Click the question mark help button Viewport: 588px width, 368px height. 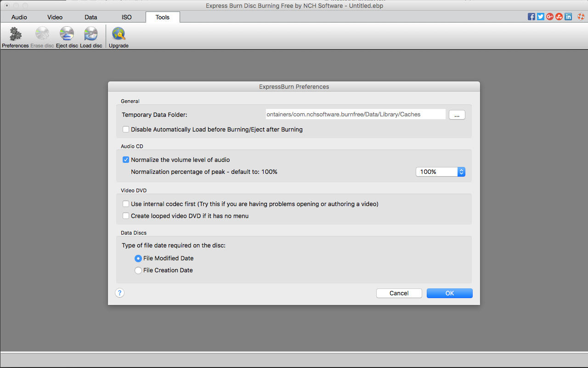[x=120, y=293]
